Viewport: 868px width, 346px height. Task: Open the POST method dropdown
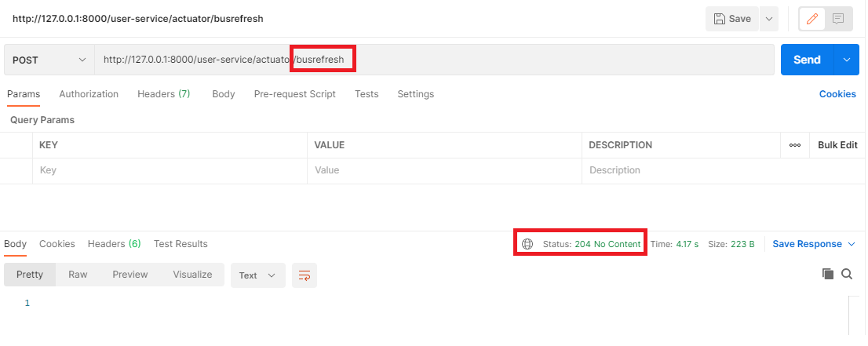pyautogui.click(x=49, y=60)
